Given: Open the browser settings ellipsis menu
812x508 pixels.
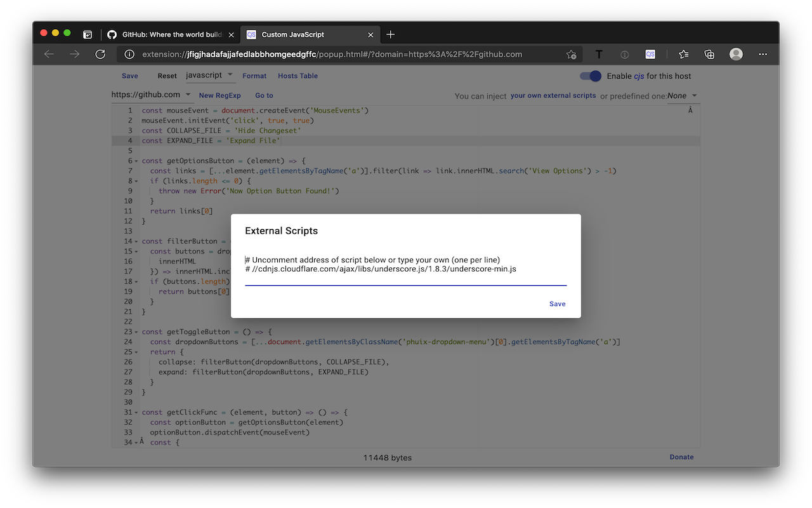Looking at the screenshot, I should (763, 55).
